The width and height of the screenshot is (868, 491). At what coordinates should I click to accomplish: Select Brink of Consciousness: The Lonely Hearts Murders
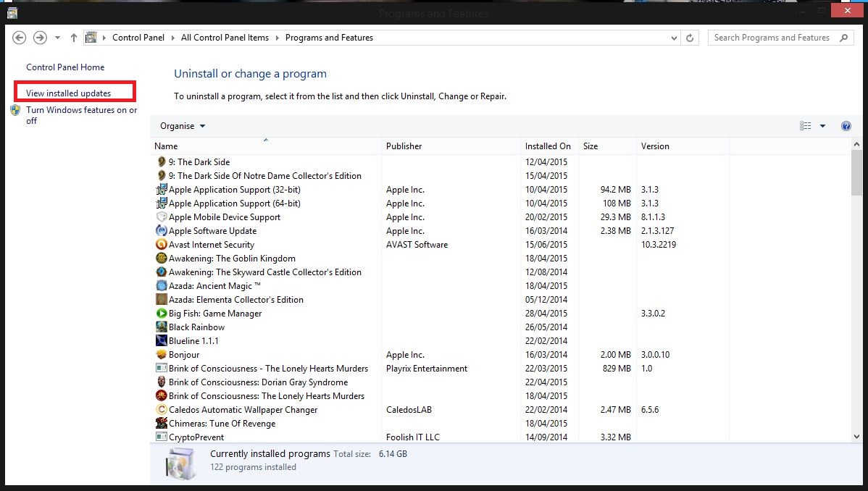[x=267, y=396]
